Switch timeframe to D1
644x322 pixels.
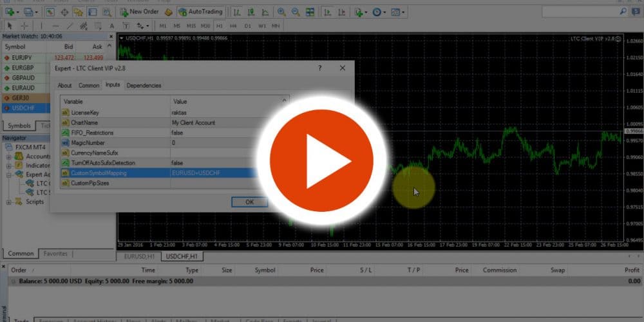coord(248,26)
